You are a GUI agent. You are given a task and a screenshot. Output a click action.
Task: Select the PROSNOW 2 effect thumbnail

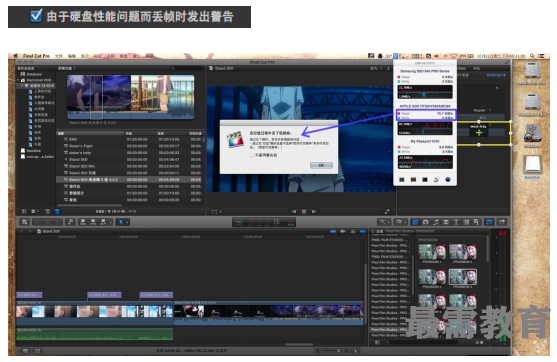coord(463,253)
